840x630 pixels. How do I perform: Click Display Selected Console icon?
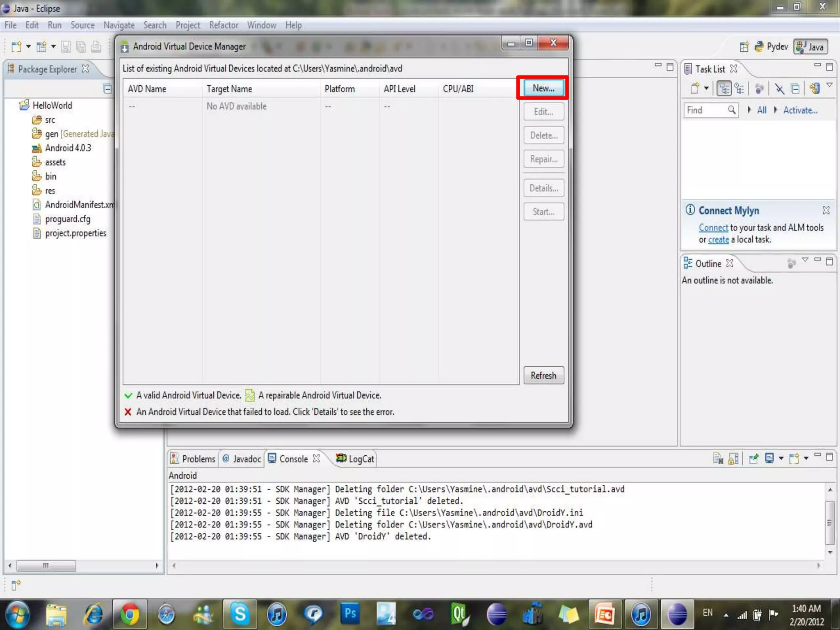[x=769, y=458]
